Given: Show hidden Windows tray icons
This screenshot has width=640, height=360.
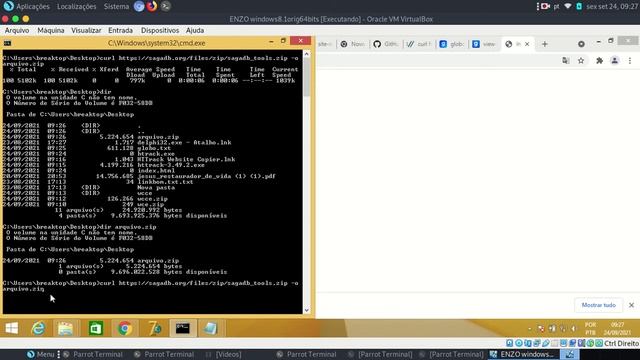Looking at the screenshot, I should click(530, 329).
